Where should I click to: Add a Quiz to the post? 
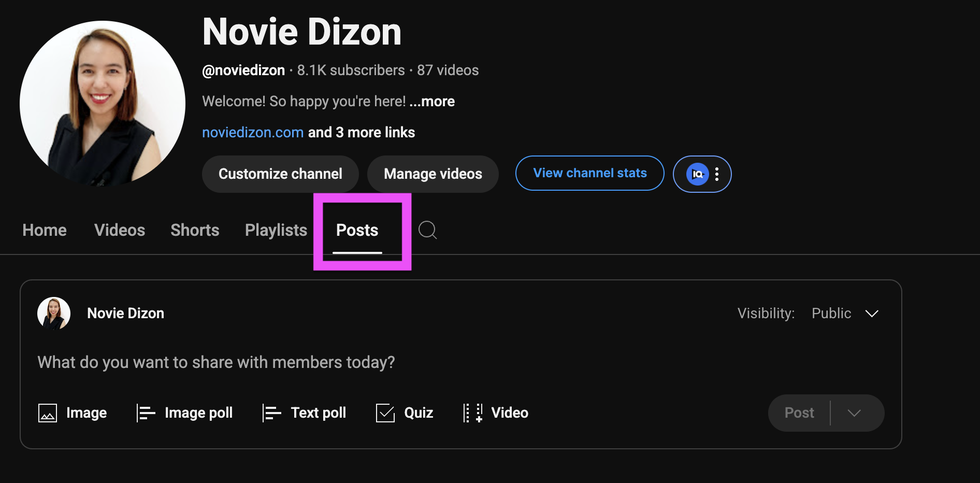tap(405, 413)
